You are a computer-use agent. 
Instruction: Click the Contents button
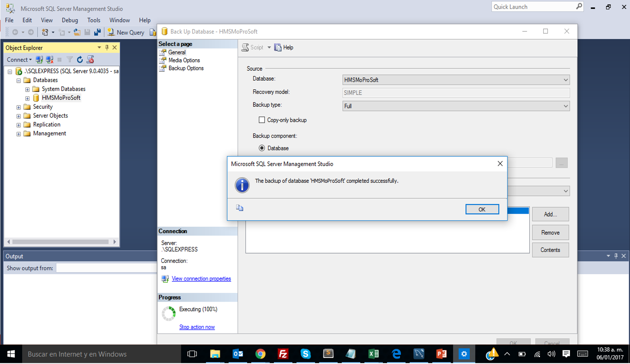coord(550,250)
